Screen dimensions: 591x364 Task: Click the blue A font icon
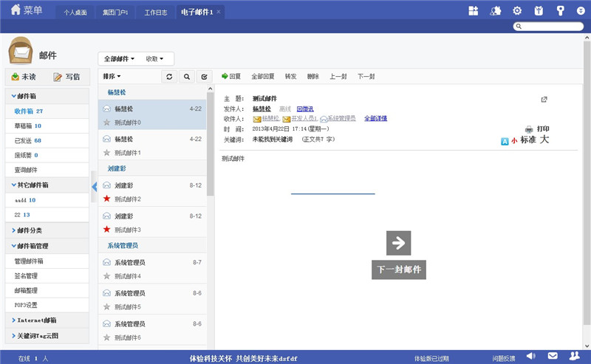pos(505,141)
